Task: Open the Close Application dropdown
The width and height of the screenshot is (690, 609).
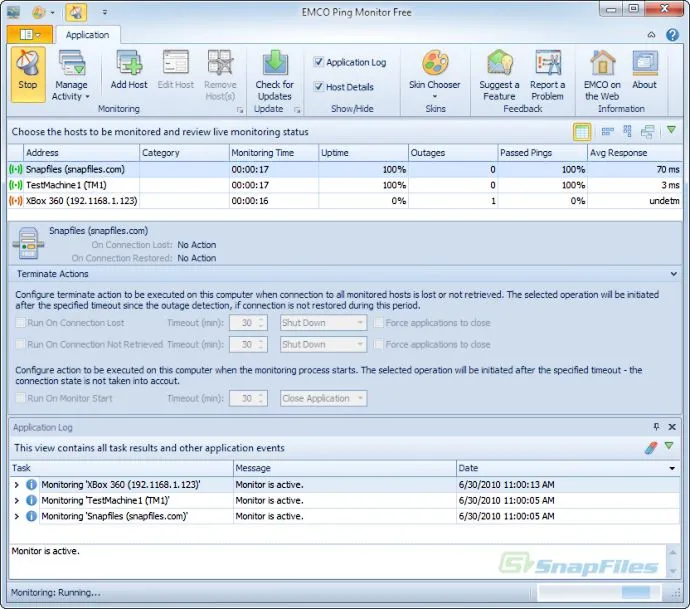Action: click(x=323, y=398)
